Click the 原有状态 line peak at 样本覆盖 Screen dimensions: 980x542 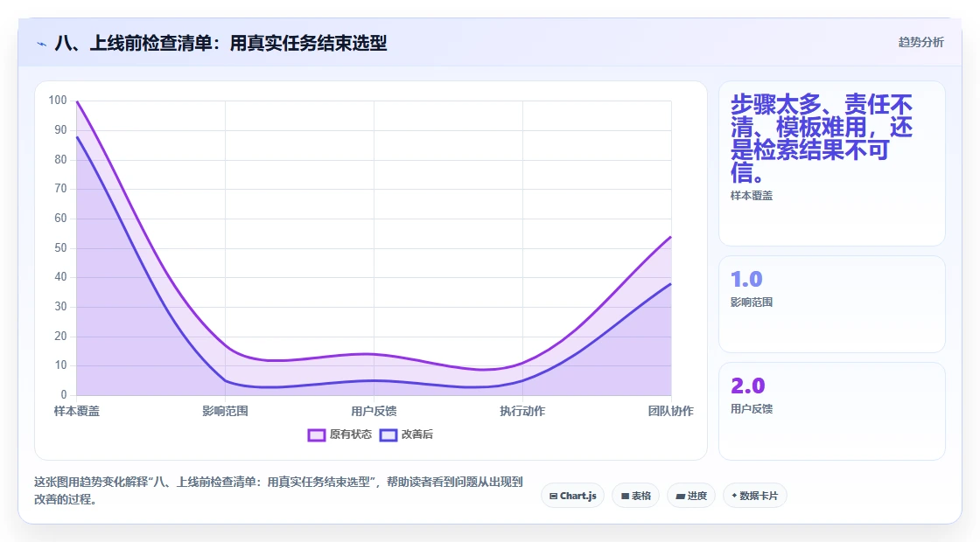pyautogui.click(x=77, y=101)
